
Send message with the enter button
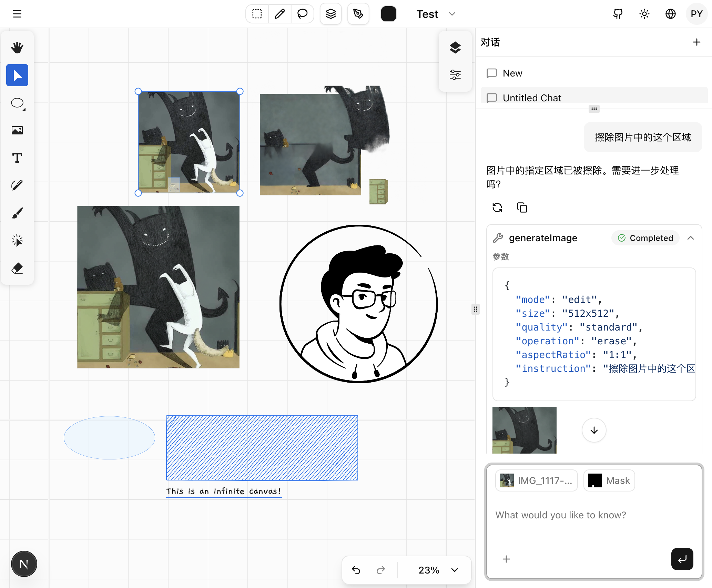click(x=682, y=559)
